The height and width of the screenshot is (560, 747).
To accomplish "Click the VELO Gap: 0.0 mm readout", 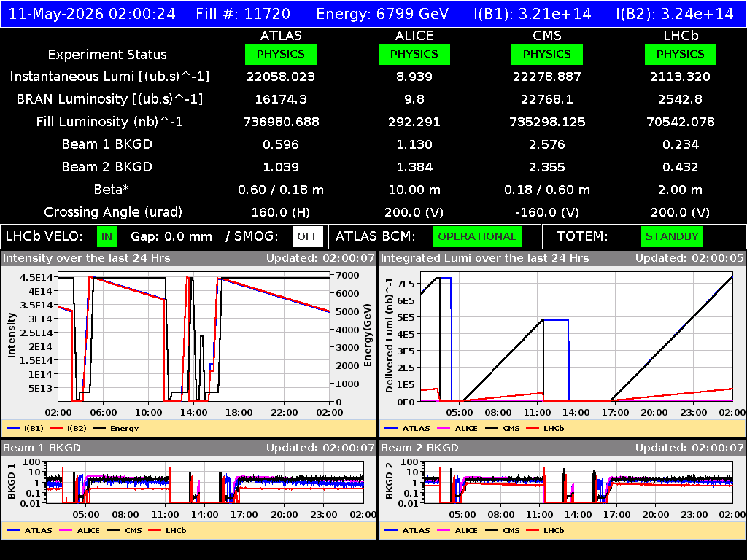I will pyautogui.click(x=171, y=236).
